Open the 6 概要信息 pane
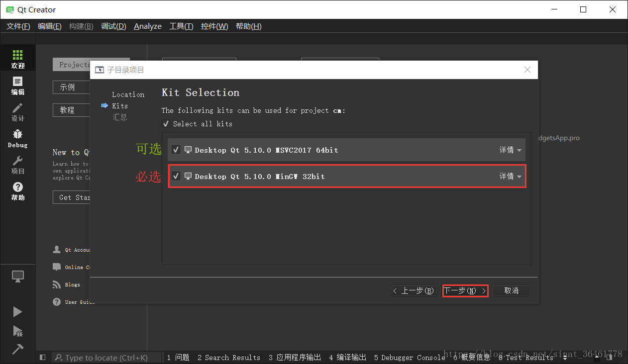Screen dimensions: 628x364 click(472, 357)
